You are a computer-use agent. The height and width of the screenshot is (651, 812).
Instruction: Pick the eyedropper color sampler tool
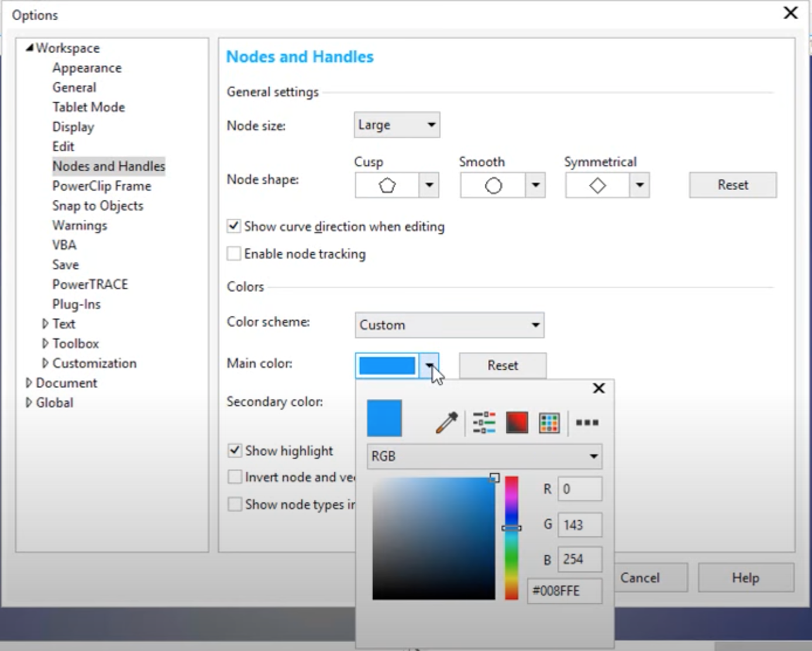tap(446, 423)
